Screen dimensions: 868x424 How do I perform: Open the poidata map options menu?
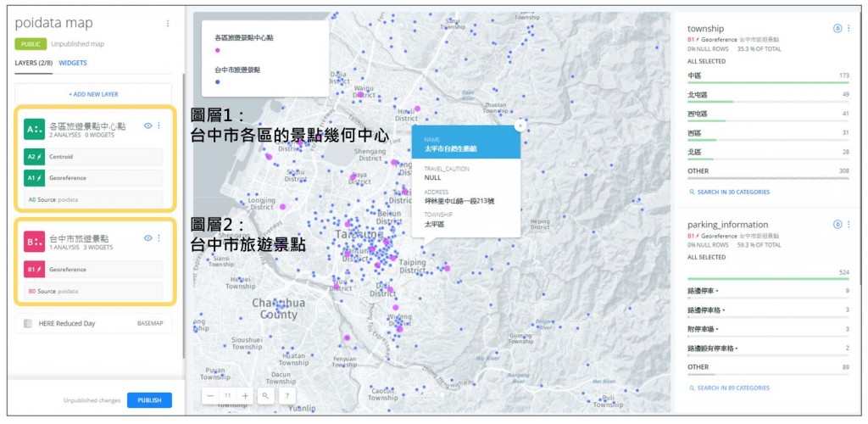tap(168, 23)
